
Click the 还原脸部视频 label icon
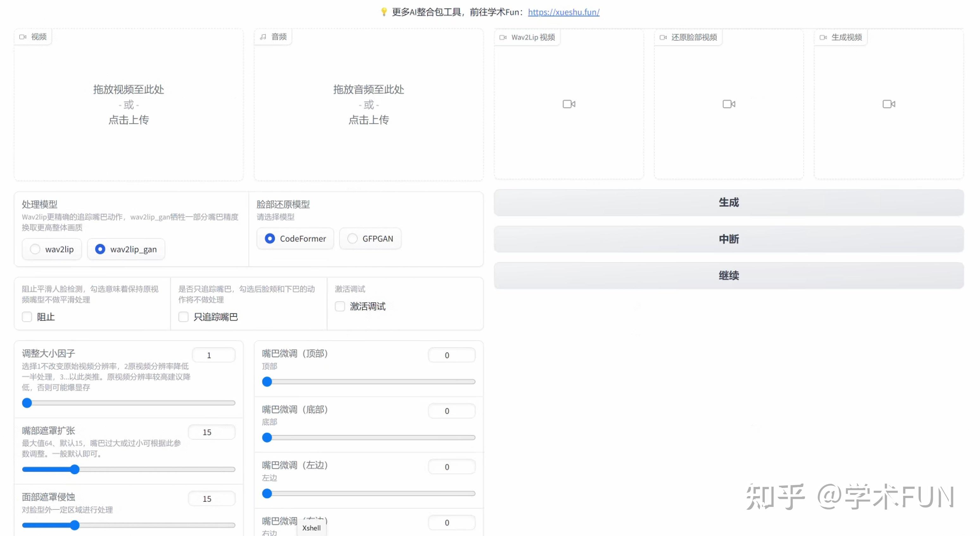tap(663, 37)
